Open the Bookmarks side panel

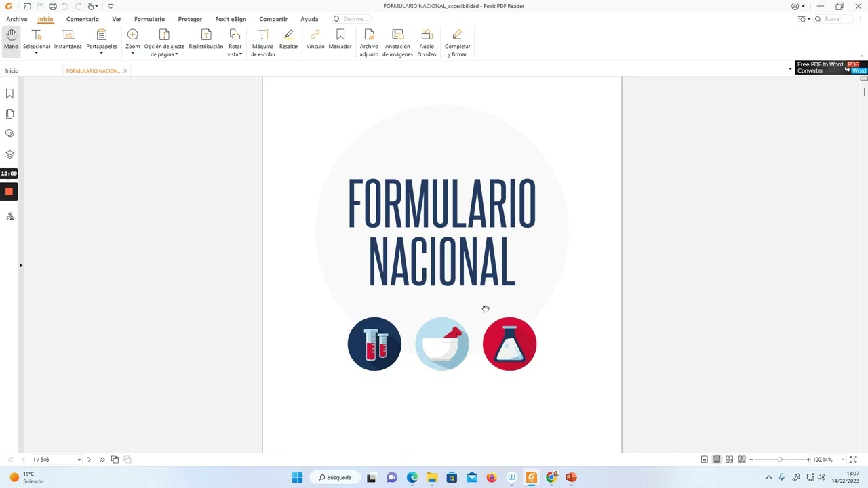9,94
